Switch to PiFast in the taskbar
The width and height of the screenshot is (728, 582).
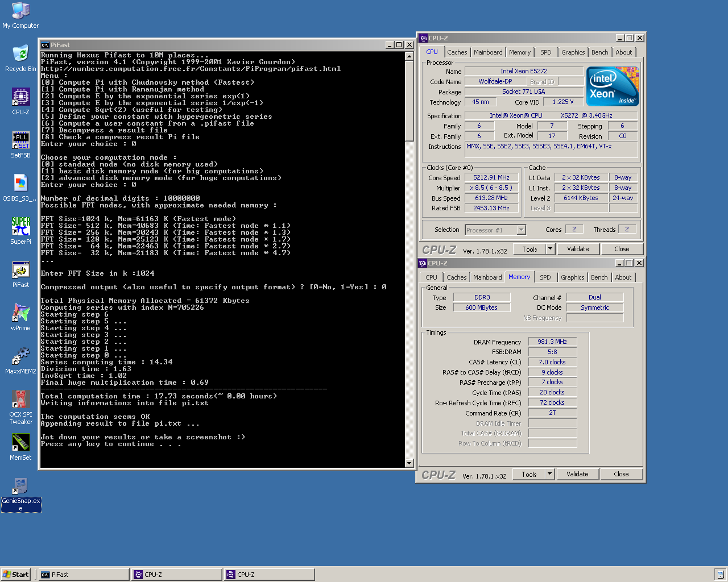pos(84,575)
